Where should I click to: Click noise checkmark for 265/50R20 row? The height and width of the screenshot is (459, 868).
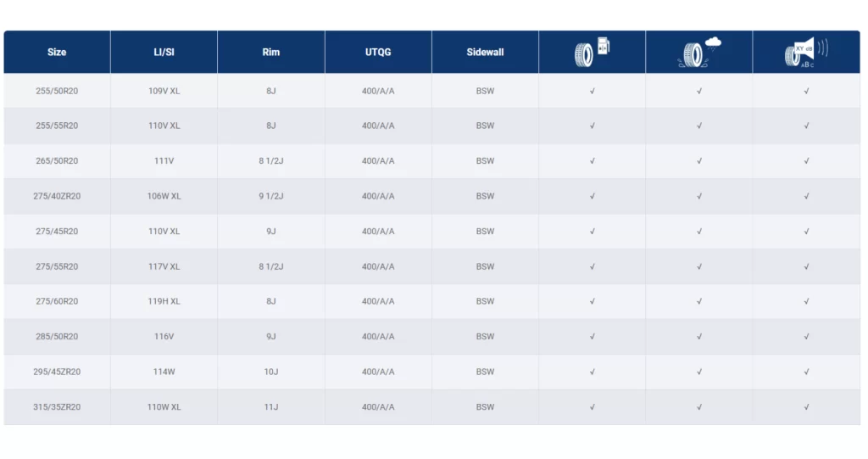[807, 160]
